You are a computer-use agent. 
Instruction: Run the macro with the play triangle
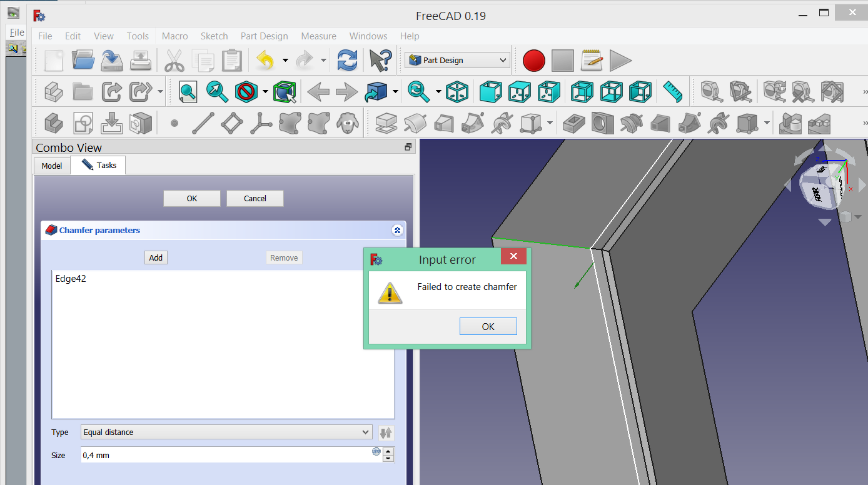620,61
